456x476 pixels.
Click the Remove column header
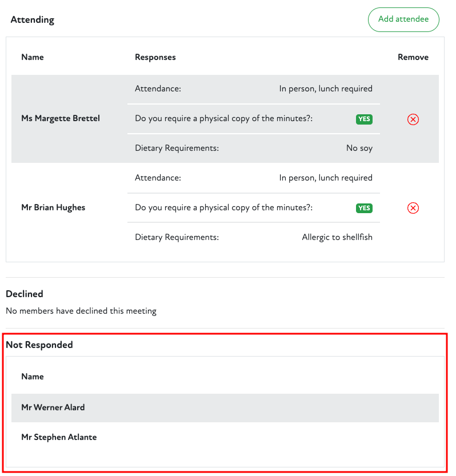coord(413,57)
